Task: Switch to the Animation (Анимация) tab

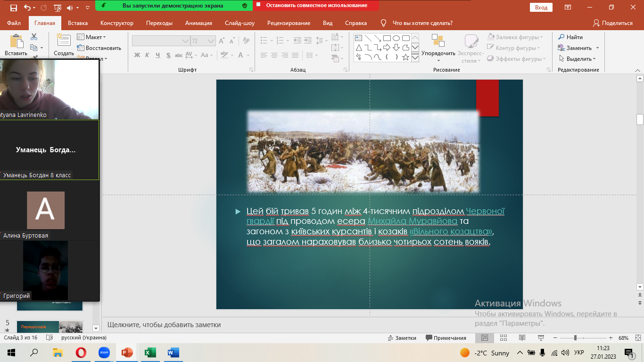Action: click(x=198, y=23)
